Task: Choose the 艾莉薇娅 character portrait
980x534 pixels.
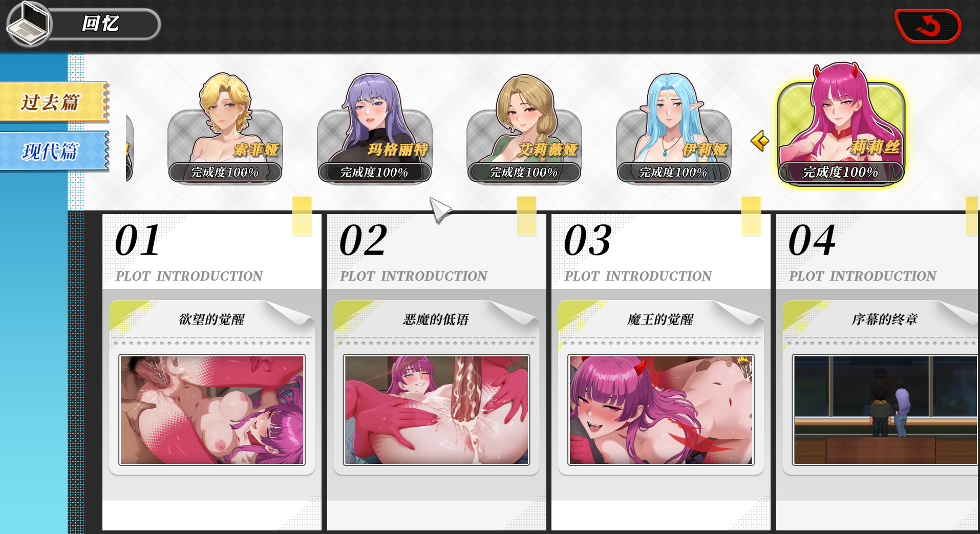Action: tap(524, 128)
